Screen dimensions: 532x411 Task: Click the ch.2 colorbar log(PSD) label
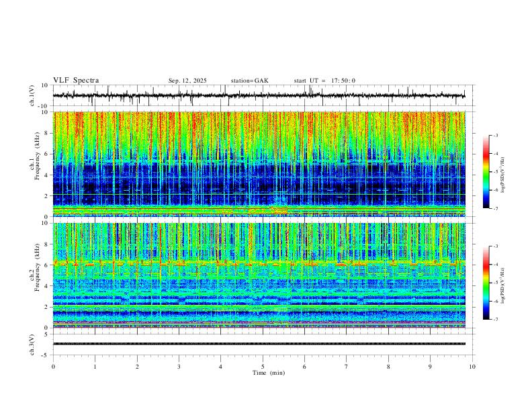[502, 286]
